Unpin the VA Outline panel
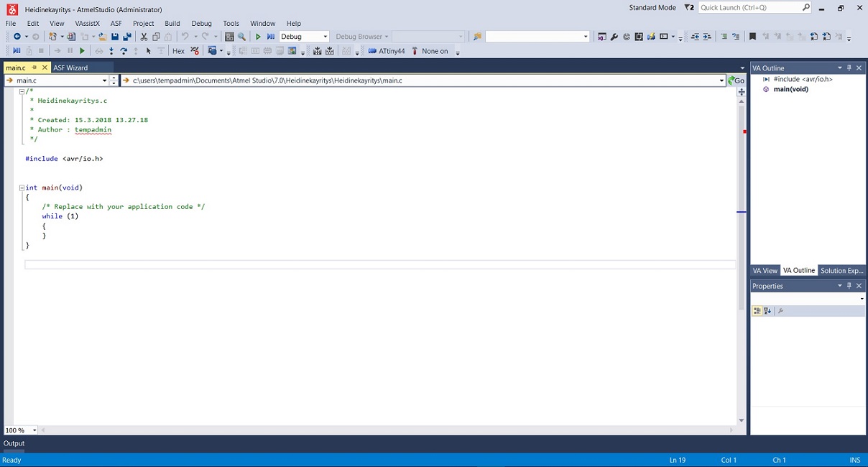 pyautogui.click(x=849, y=68)
